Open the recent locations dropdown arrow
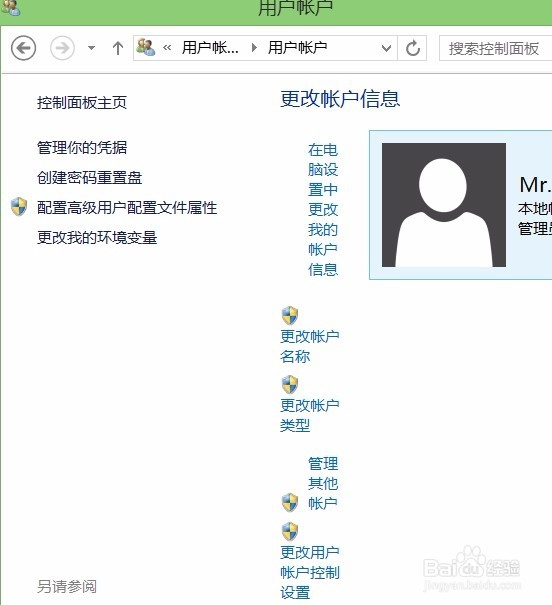The image size is (552, 605). tap(91, 48)
